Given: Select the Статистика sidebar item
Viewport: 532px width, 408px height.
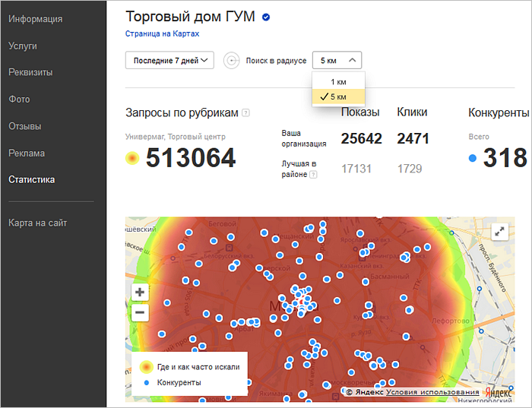Looking at the screenshot, I should pyautogui.click(x=31, y=179).
